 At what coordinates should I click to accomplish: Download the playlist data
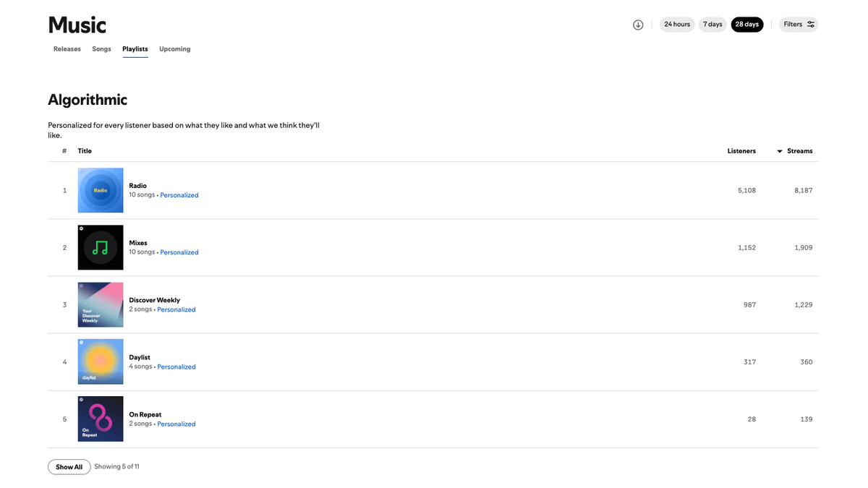638,25
